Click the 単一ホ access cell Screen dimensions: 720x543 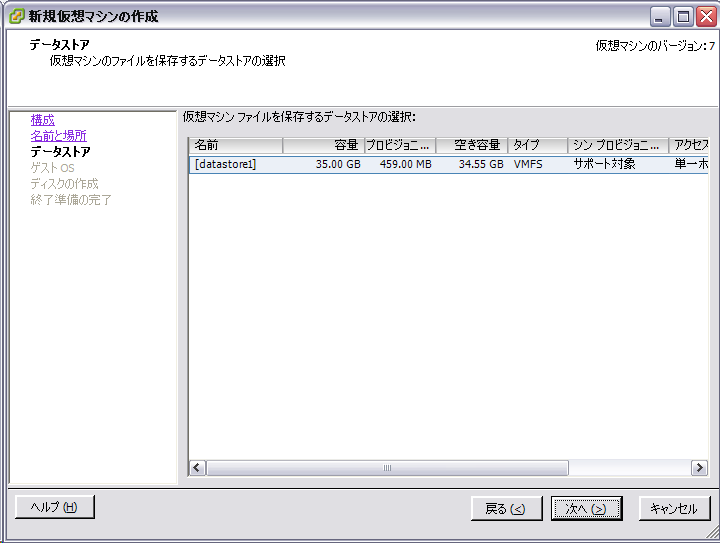click(691, 164)
